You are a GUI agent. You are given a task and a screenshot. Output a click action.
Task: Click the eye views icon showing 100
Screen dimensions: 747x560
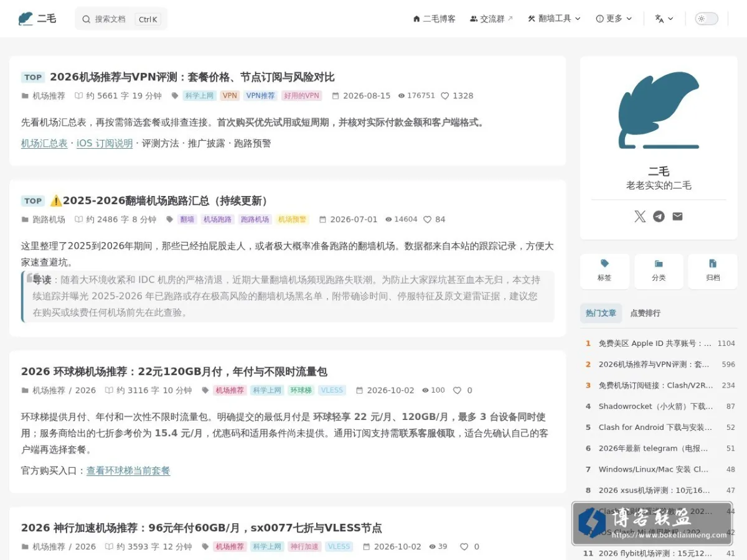(x=425, y=391)
